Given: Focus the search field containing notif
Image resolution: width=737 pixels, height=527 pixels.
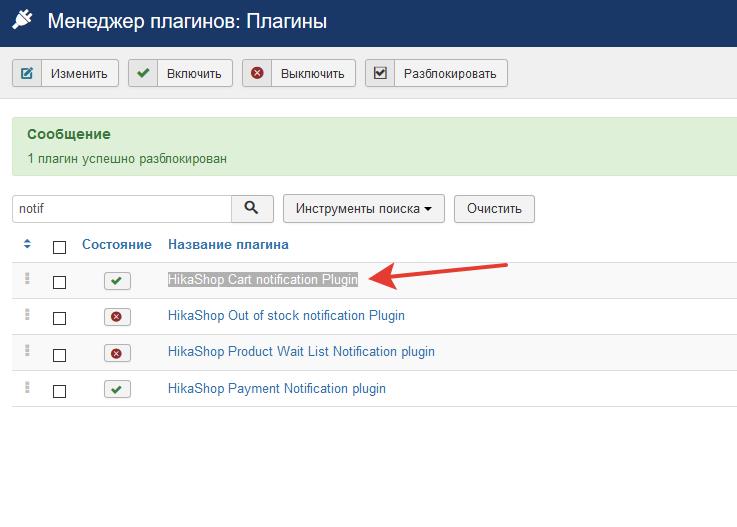Looking at the screenshot, I should (x=122, y=208).
